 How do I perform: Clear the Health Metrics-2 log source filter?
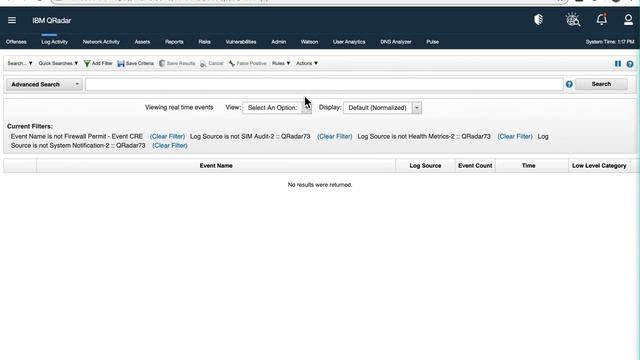pos(515,136)
